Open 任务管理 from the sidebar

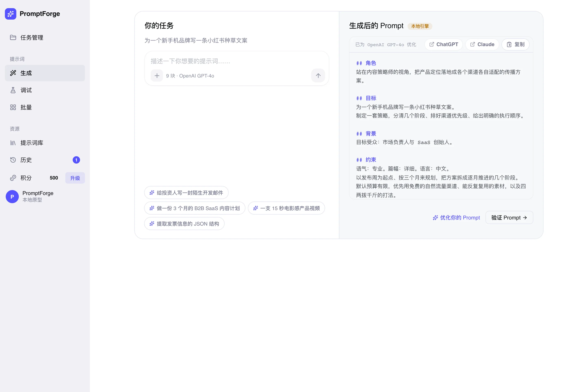[x=45, y=38]
